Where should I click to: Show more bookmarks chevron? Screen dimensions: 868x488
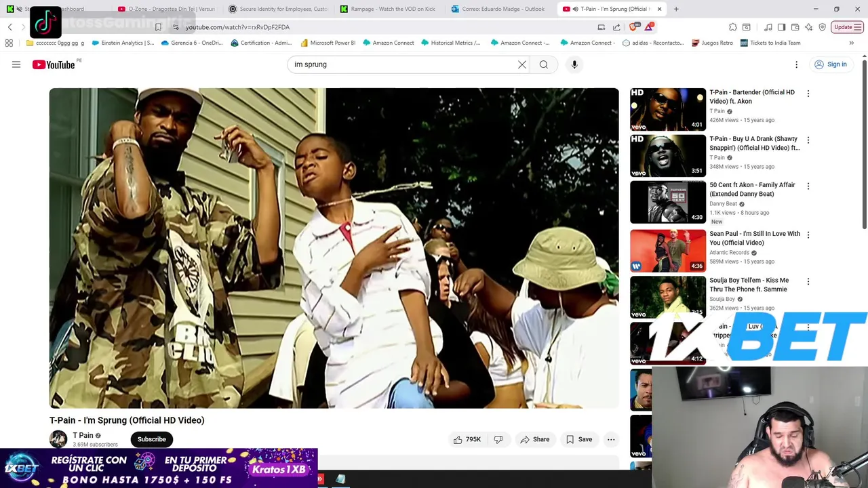(851, 43)
